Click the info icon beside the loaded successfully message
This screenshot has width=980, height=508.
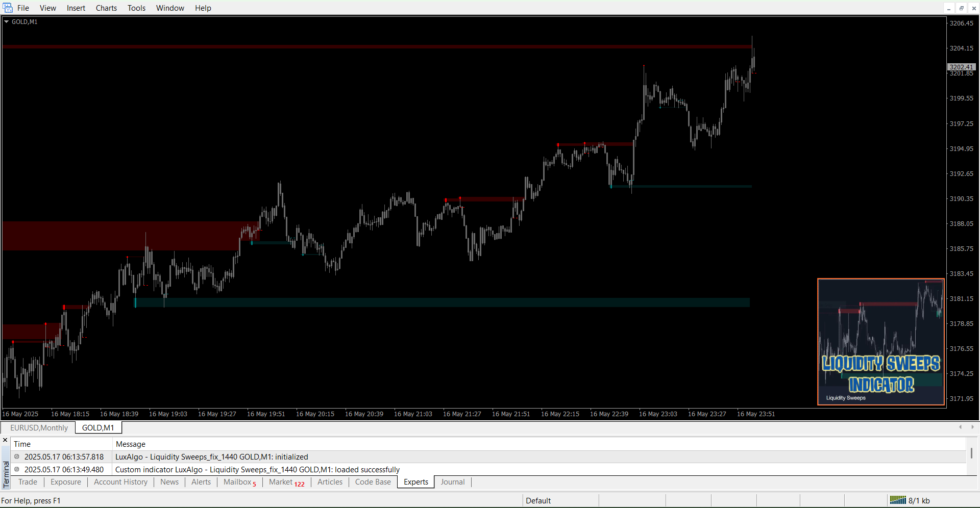click(x=16, y=469)
